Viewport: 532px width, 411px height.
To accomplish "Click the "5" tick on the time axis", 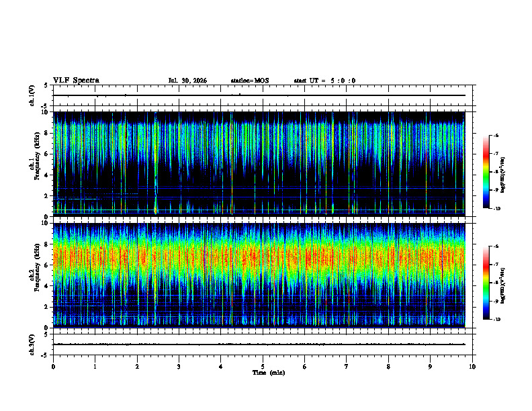I will coord(263,367).
